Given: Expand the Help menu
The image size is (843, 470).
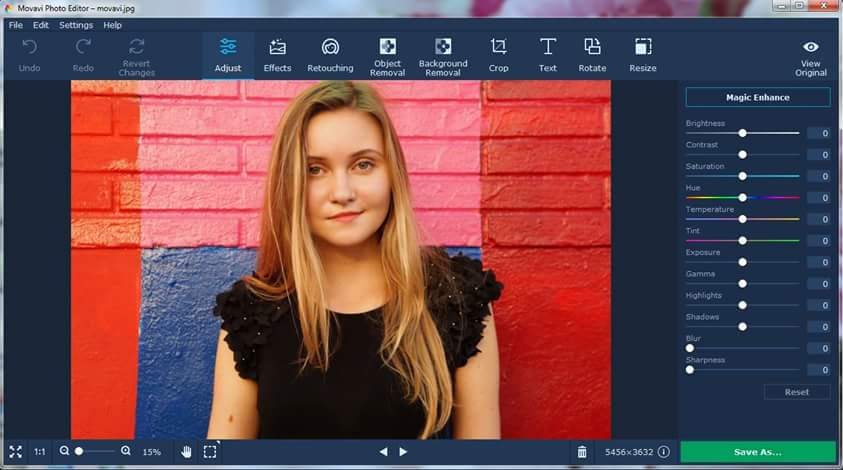Looking at the screenshot, I should tap(112, 25).
